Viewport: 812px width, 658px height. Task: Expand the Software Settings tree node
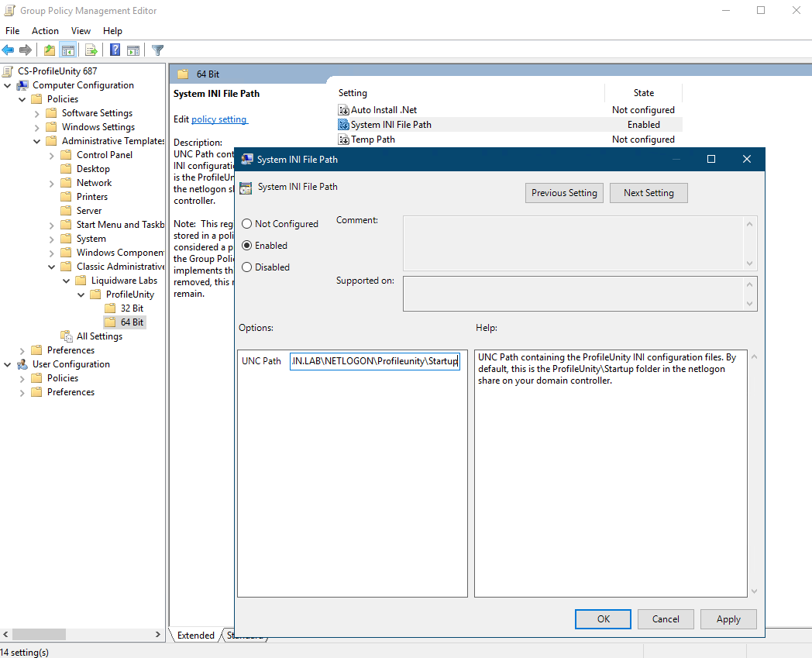(x=36, y=113)
